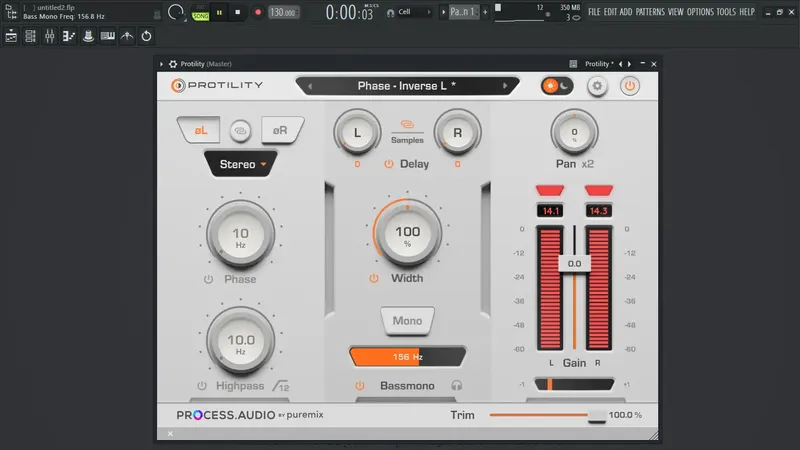Open the pattern selector Pa..n 1

463,12
